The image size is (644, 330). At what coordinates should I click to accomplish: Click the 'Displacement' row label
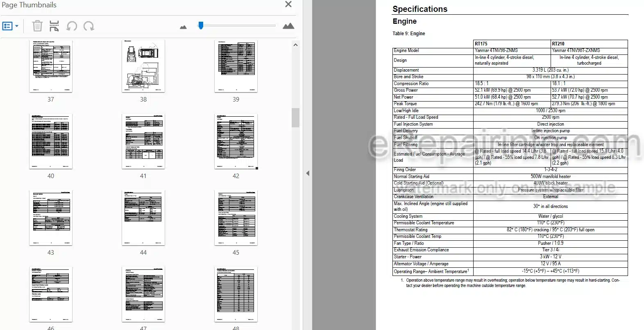(406, 70)
